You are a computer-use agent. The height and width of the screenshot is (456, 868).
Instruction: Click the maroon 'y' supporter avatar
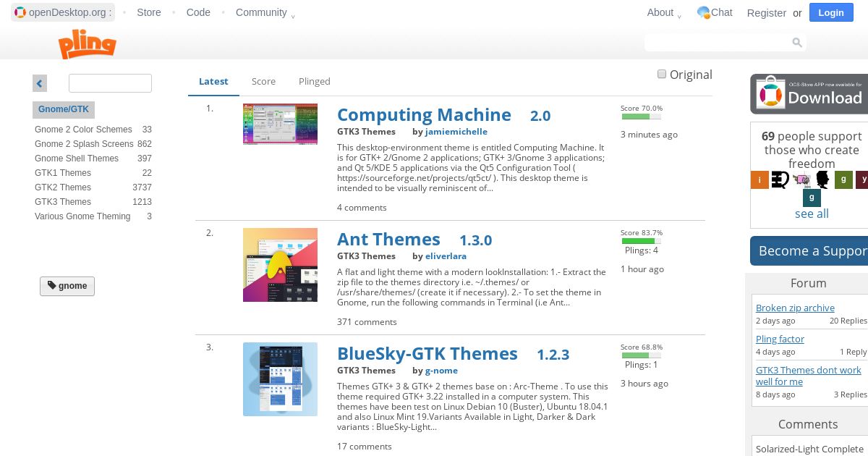click(862, 180)
